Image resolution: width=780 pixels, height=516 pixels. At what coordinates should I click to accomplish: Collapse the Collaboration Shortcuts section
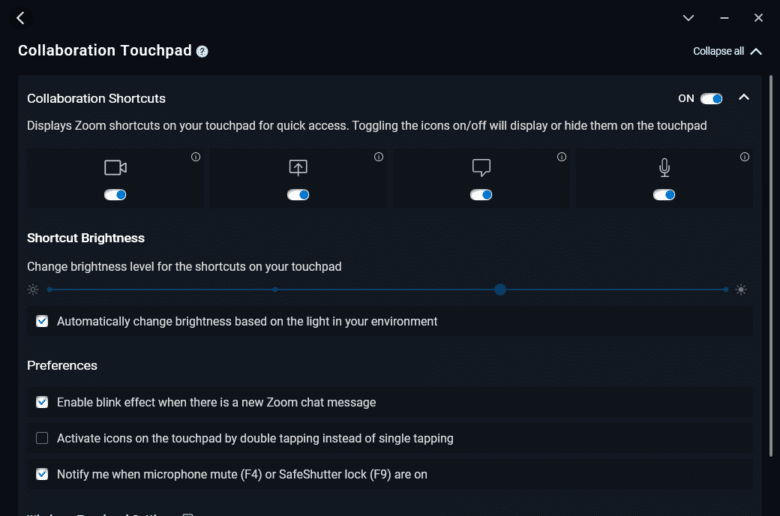744,98
